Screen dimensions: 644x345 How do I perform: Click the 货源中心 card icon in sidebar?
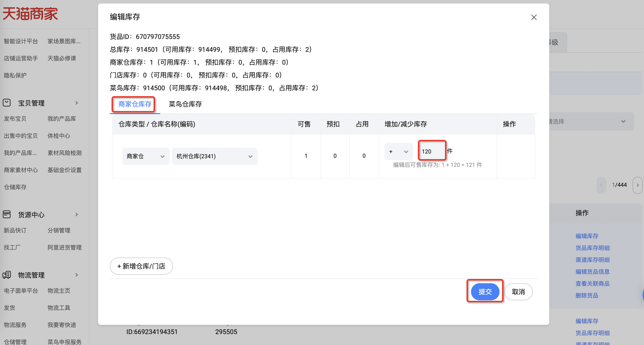(x=7, y=214)
